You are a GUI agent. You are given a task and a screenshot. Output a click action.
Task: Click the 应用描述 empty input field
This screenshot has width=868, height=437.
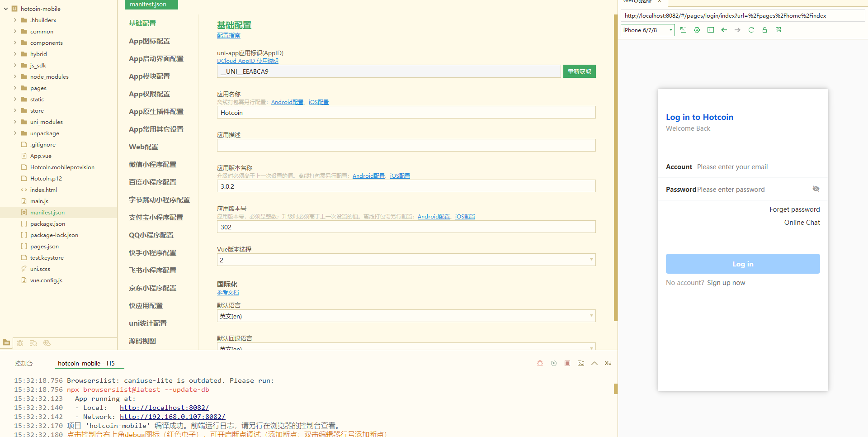click(x=406, y=145)
